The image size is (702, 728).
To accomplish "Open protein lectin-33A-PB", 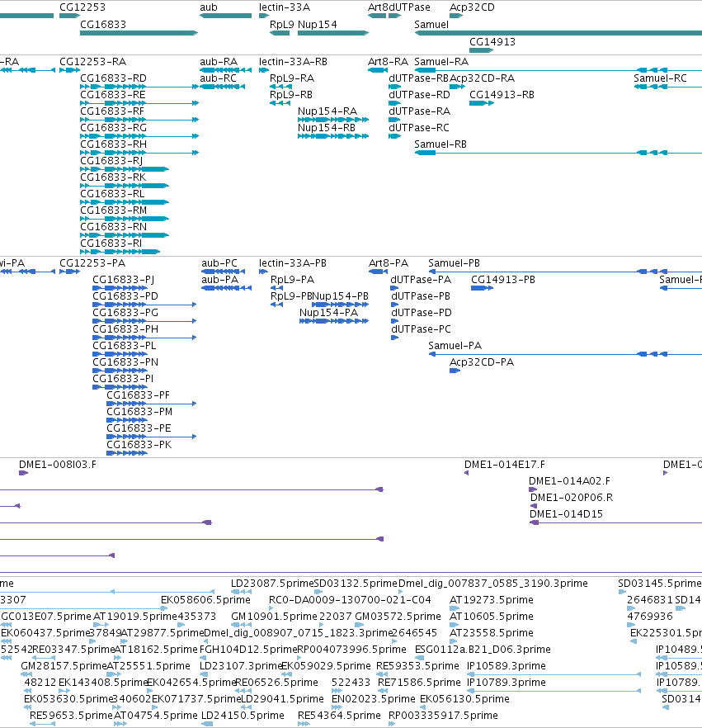I will pyautogui.click(x=293, y=263).
